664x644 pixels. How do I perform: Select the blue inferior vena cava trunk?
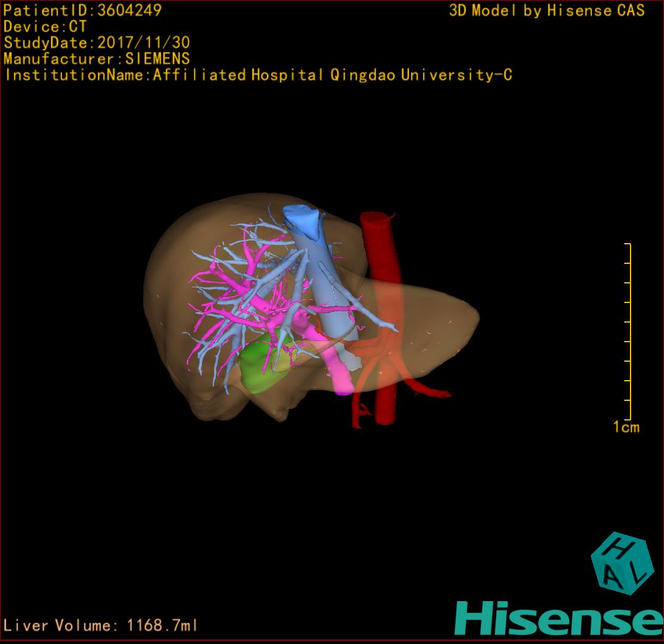click(x=316, y=265)
